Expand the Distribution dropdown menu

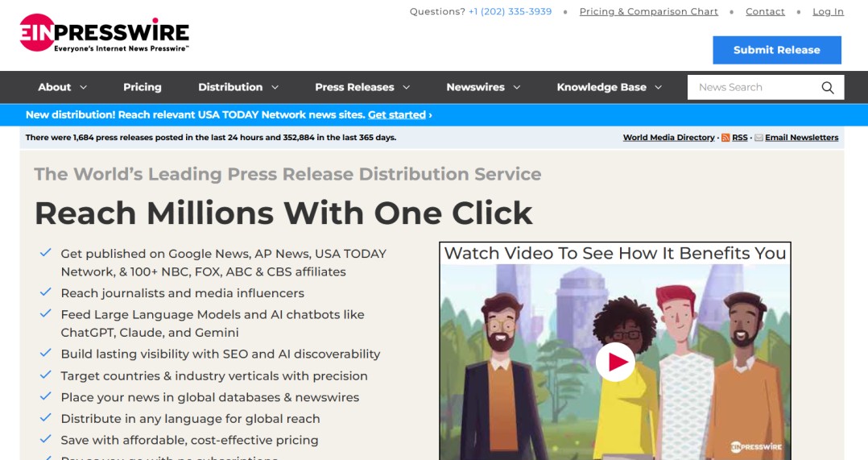[238, 87]
